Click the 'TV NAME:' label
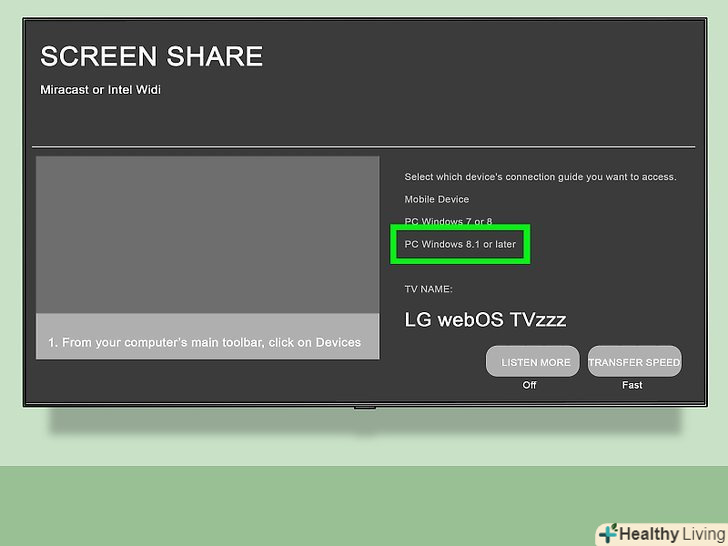This screenshot has height=546, width=728. (x=428, y=289)
